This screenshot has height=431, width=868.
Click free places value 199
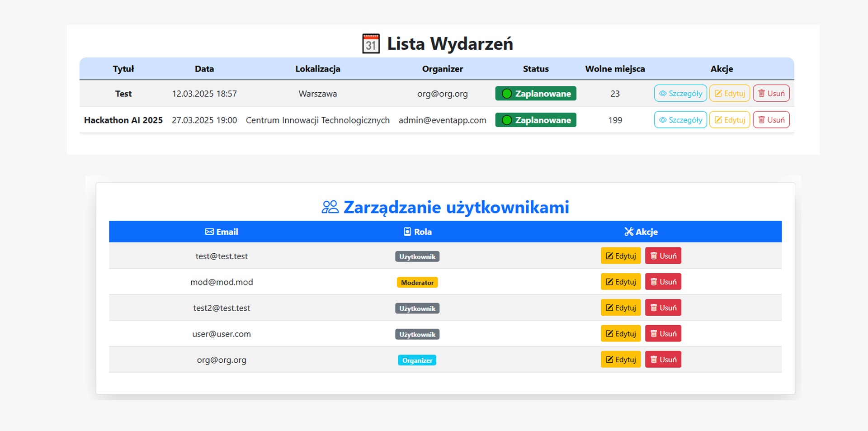pyautogui.click(x=615, y=120)
